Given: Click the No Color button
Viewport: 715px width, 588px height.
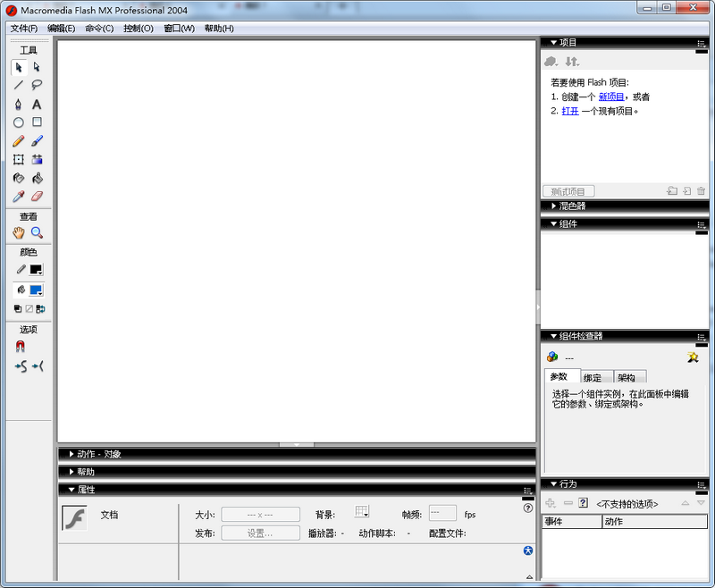Looking at the screenshot, I should [x=29, y=309].
